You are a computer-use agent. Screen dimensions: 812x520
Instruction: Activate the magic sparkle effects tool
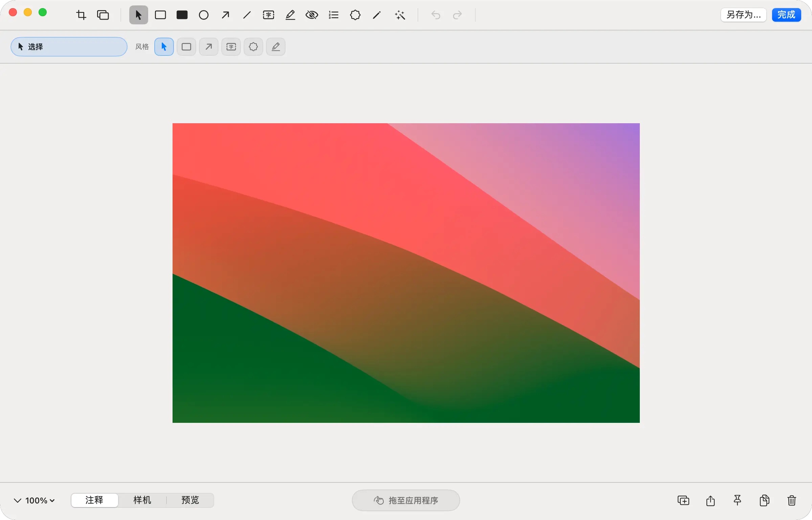(x=400, y=15)
